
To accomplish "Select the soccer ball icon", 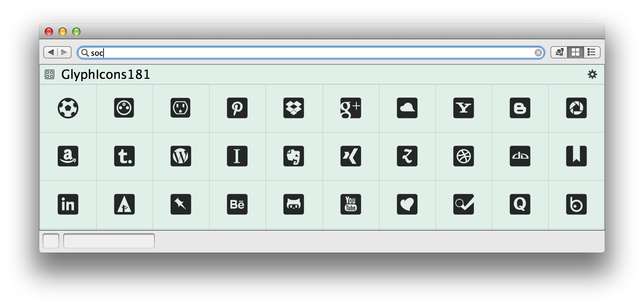I will tap(68, 108).
